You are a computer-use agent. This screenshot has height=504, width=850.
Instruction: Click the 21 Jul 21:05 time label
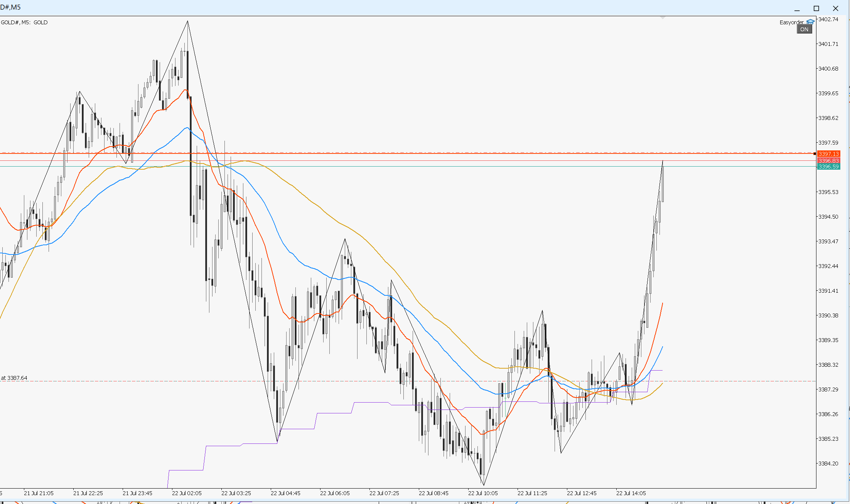click(x=39, y=493)
